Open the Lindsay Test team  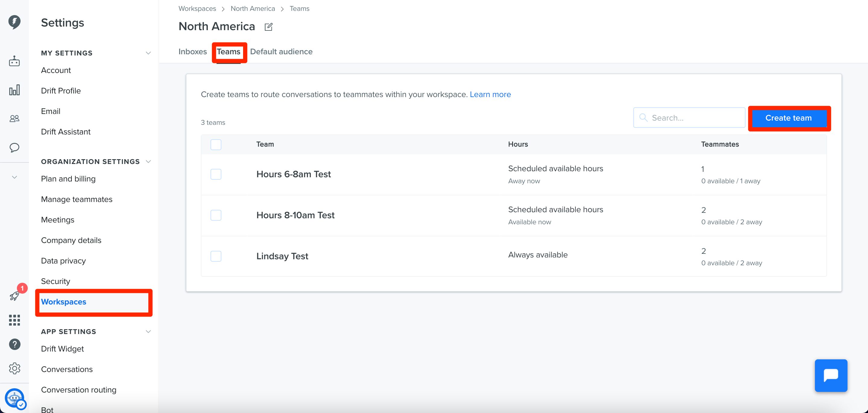point(282,256)
